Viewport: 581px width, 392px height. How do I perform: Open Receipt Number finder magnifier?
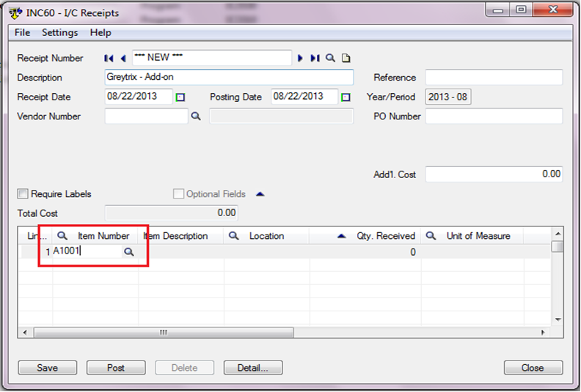click(330, 58)
